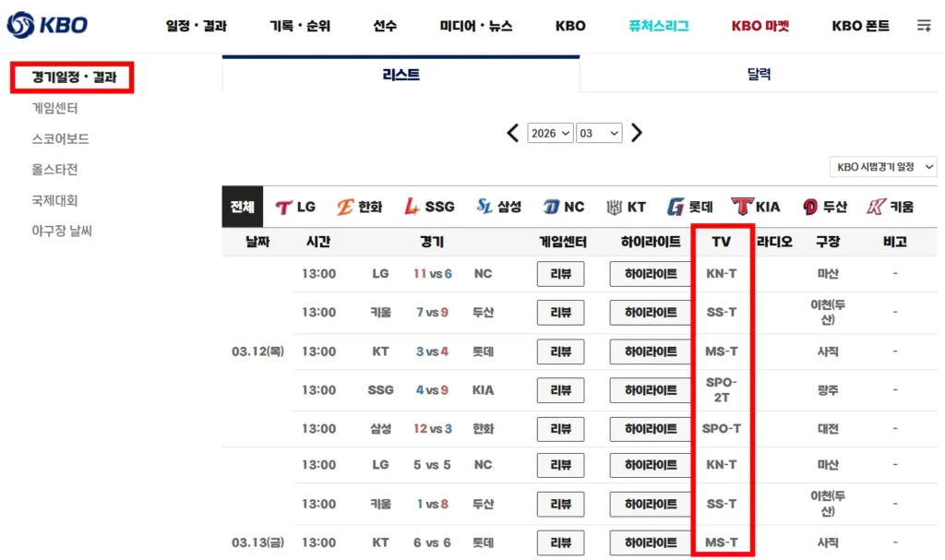The image size is (945, 560).
Task: Click 리뷰 for 키움 7 vs 9 두산
Action: (x=560, y=312)
